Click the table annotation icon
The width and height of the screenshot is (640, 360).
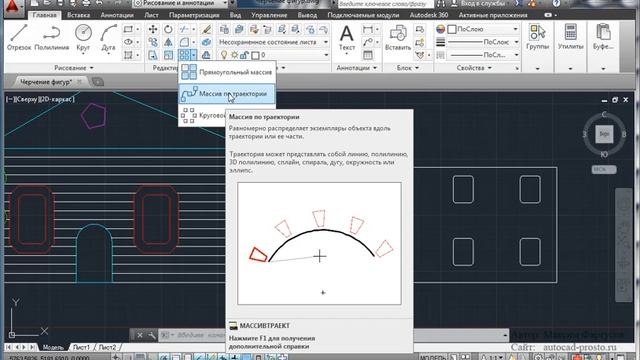point(368,55)
